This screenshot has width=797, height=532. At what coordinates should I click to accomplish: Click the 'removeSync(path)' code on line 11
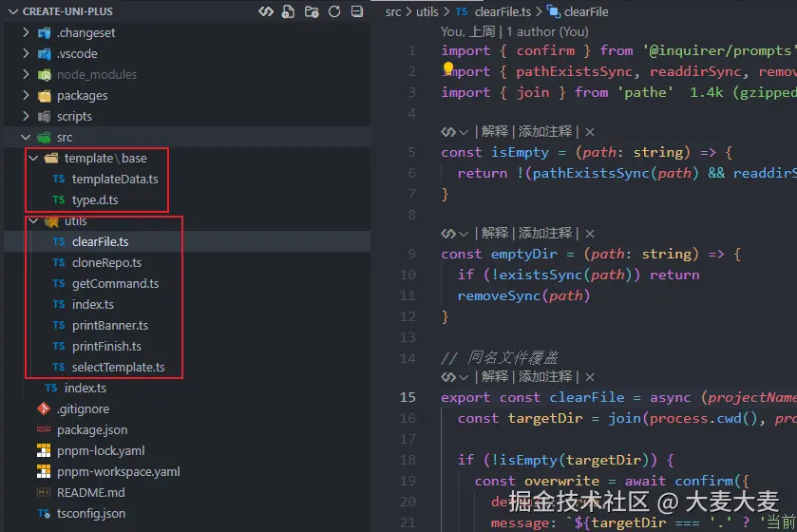[523, 295]
